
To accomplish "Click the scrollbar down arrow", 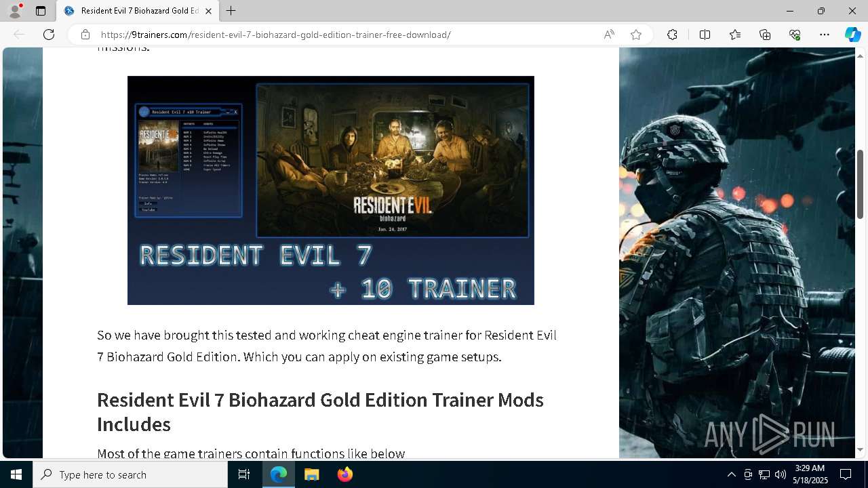I will pos(860,450).
